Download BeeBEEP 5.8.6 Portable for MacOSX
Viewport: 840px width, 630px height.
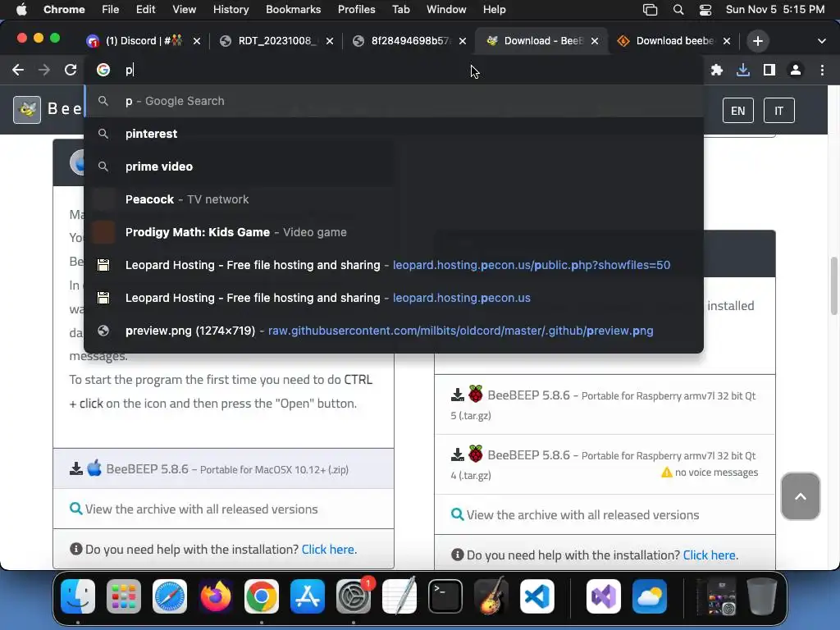(223, 468)
